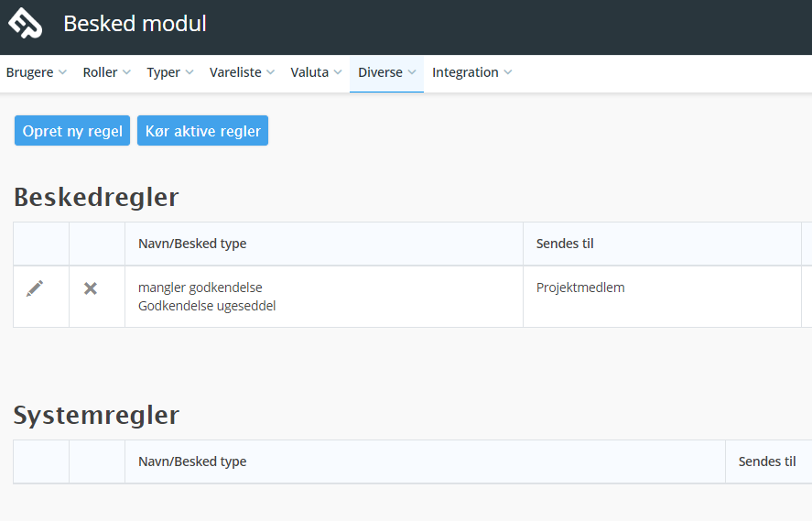Click the Sendes til header in Beskedregler

pyautogui.click(x=565, y=244)
